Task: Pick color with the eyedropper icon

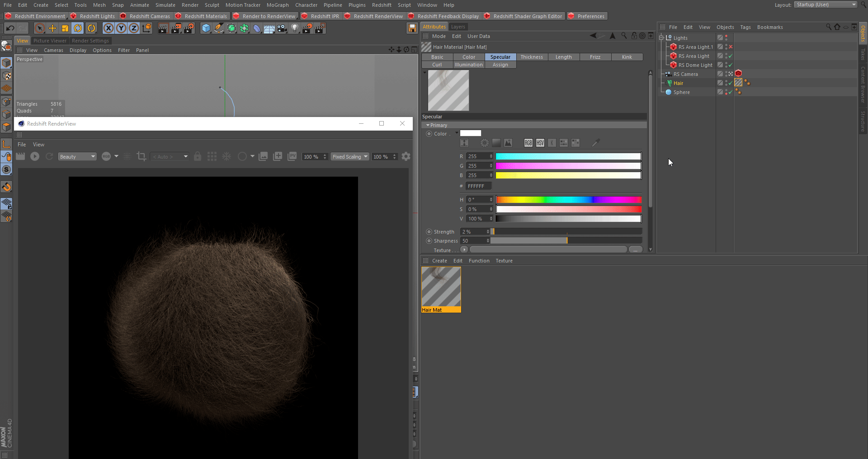Action: (596, 143)
